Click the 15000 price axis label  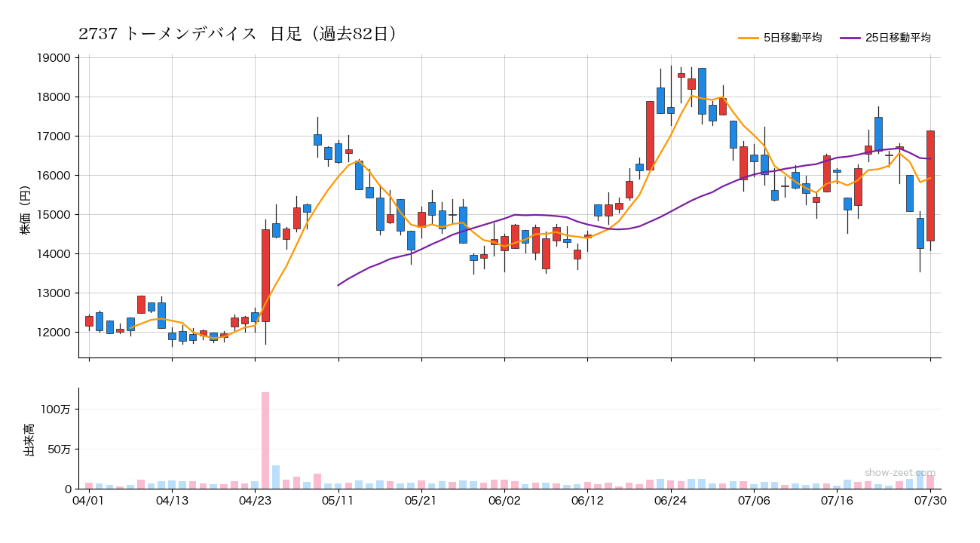[54, 215]
